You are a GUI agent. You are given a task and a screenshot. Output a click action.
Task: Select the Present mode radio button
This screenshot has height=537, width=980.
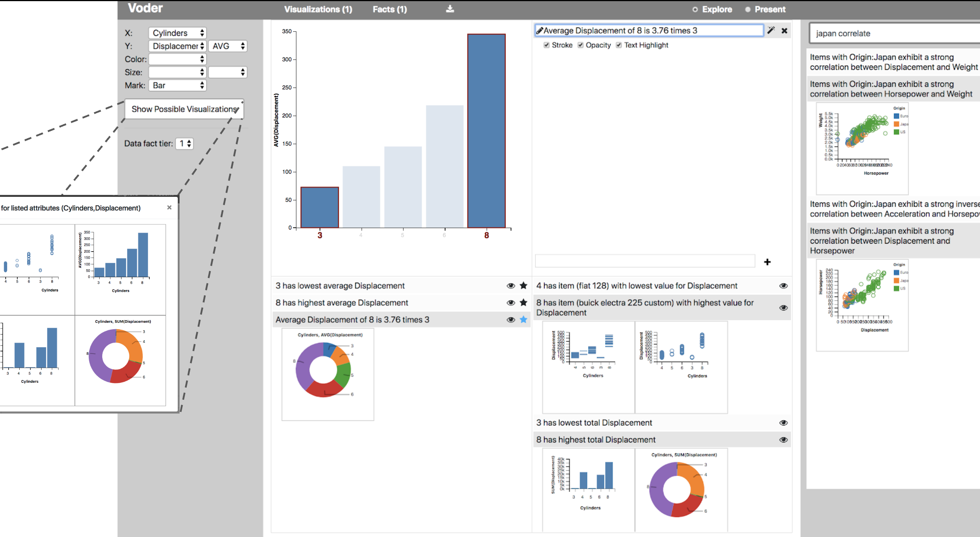pos(748,9)
